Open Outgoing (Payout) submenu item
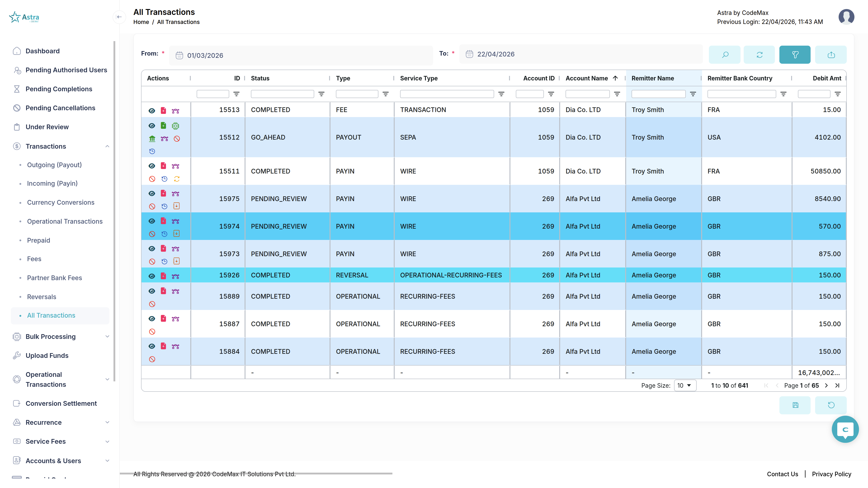This screenshot has width=868, height=488. (54, 165)
